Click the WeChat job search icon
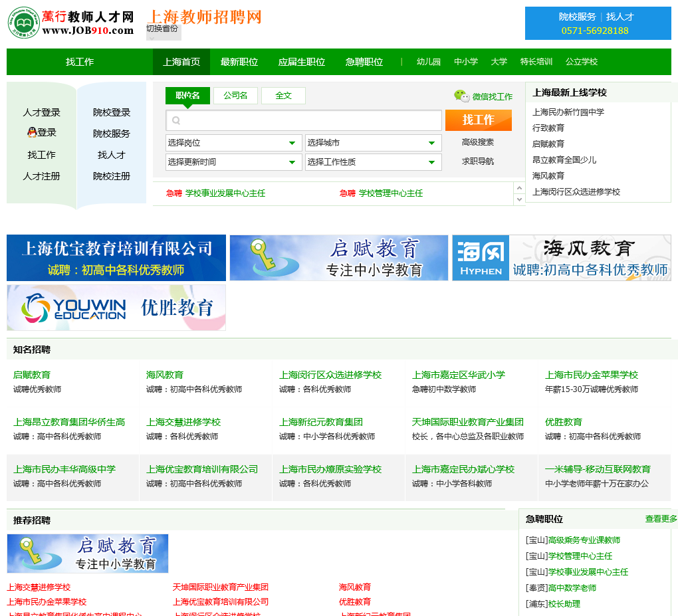This screenshot has width=678, height=616. pyautogui.click(x=461, y=96)
